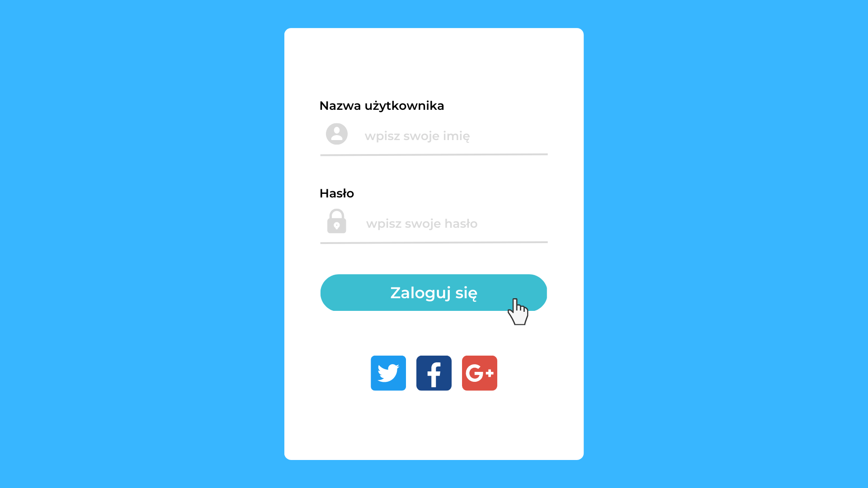Image resolution: width=868 pixels, height=488 pixels.
Task: Click the Facebook icon
Action: (x=434, y=373)
